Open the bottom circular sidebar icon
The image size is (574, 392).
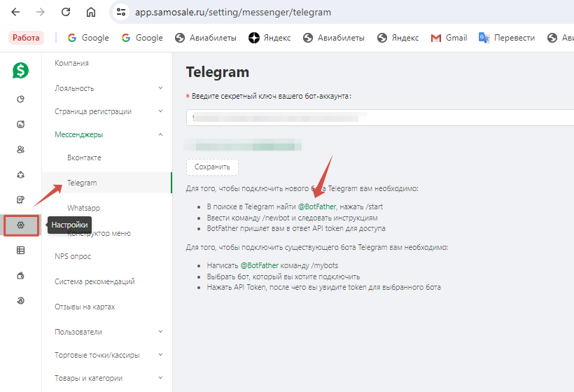click(x=20, y=300)
